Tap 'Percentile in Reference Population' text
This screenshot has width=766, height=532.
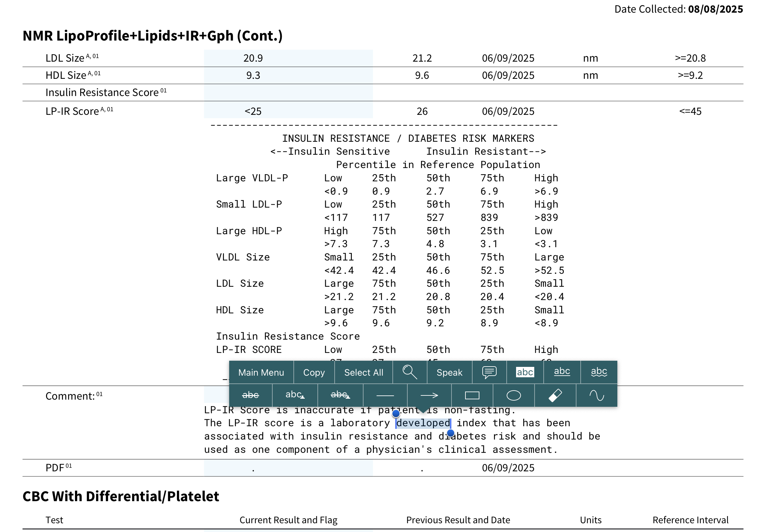438,165
